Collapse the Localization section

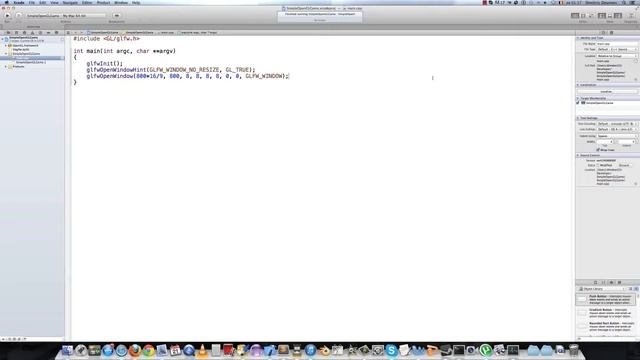point(578,85)
